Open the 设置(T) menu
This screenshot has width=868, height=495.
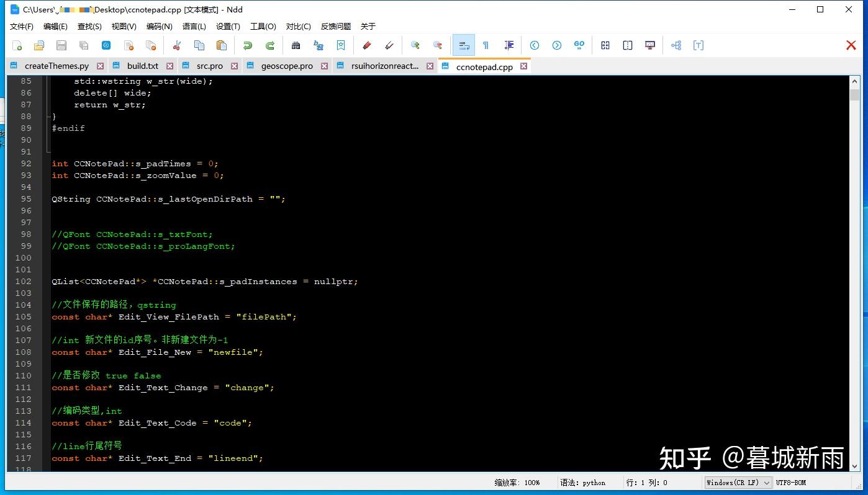pyautogui.click(x=228, y=26)
